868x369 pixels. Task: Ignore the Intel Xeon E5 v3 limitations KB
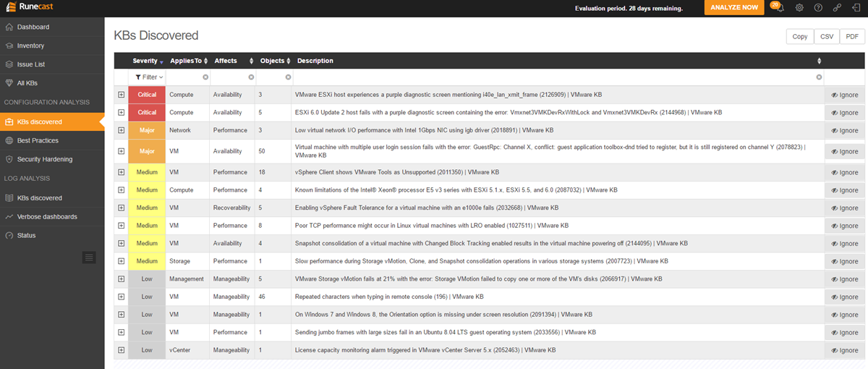tap(844, 190)
